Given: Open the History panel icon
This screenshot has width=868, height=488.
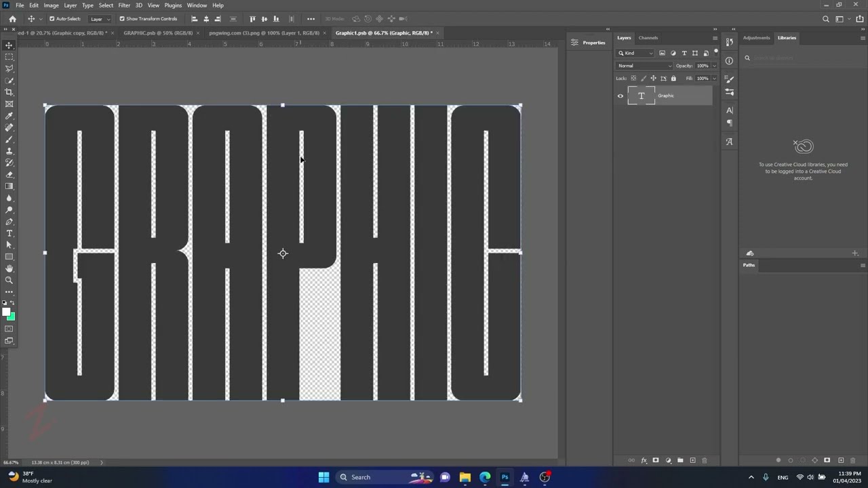Looking at the screenshot, I should [x=729, y=42].
